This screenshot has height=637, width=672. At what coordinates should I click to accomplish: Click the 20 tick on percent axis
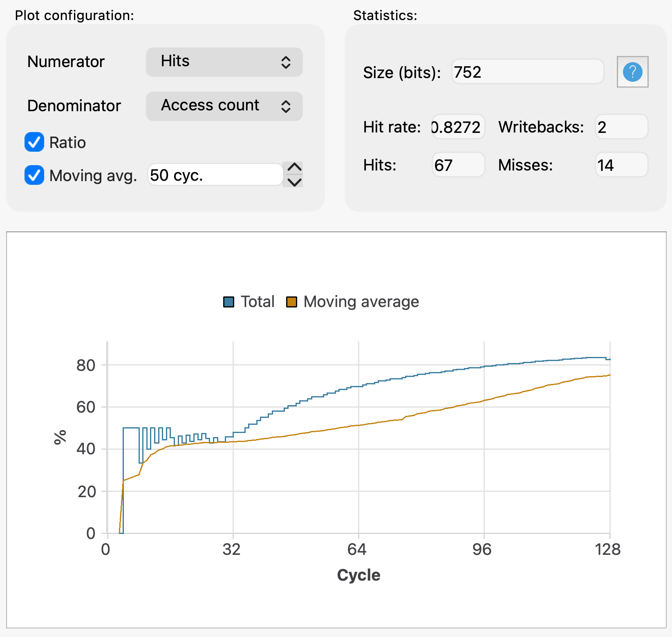(x=86, y=491)
